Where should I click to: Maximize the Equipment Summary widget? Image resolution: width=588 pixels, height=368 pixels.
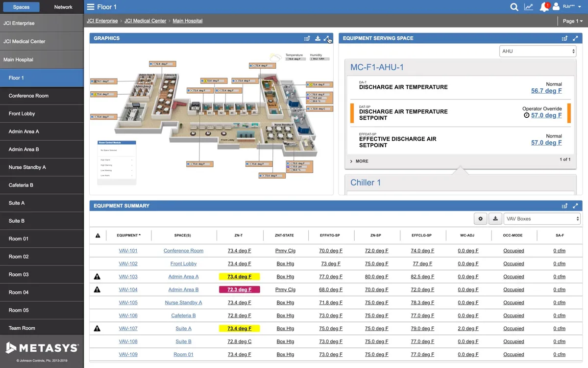[x=576, y=206]
